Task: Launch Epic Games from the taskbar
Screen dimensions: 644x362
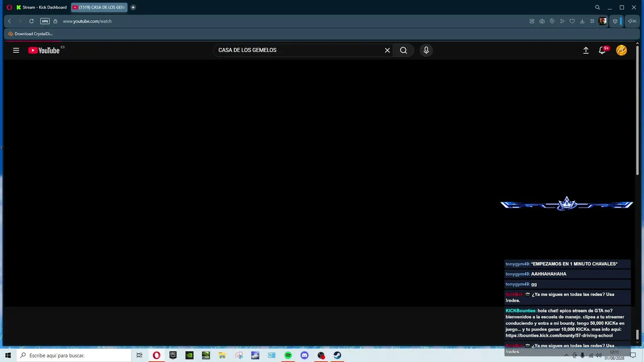Action: point(173,355)
